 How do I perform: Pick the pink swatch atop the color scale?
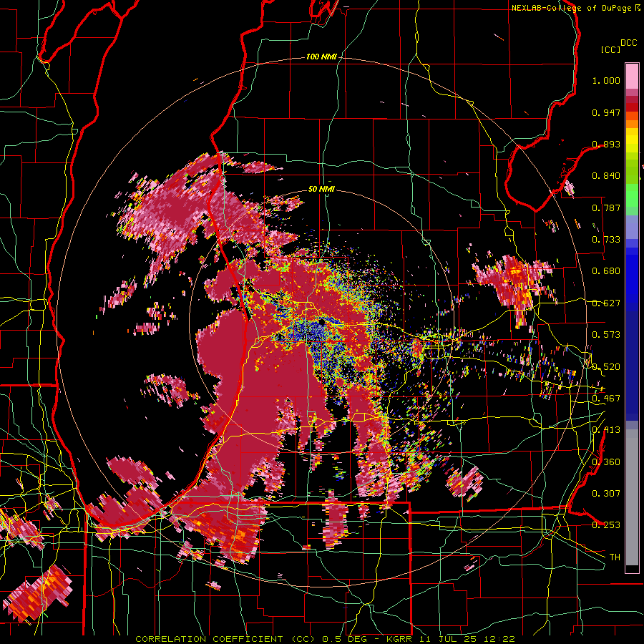tap(632, 76)
